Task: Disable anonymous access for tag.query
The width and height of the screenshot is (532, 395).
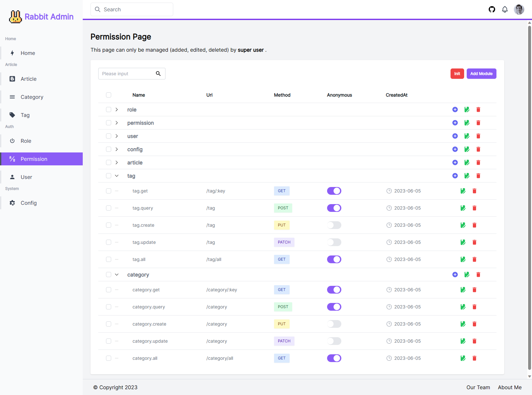Action: coord(334,208)
